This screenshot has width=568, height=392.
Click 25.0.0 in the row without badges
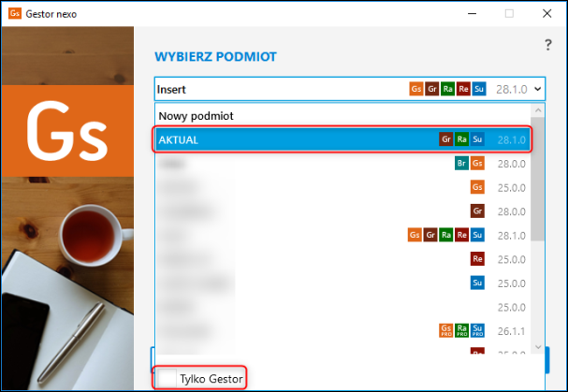coord(511,307)
